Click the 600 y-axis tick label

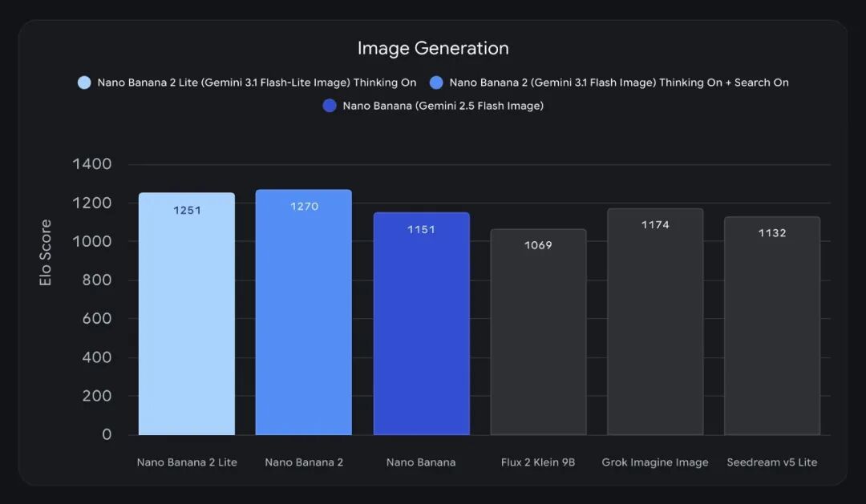97,319
